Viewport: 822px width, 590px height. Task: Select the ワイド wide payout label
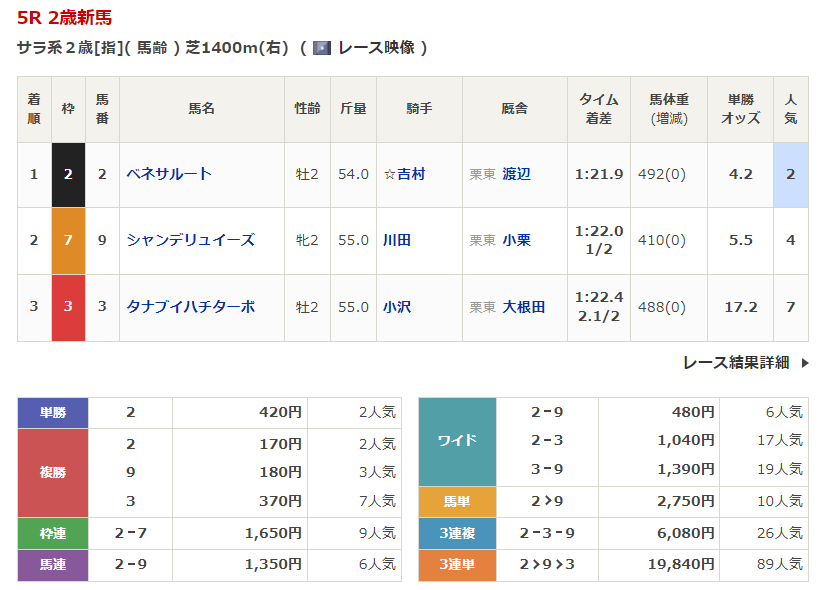(457, 440)
